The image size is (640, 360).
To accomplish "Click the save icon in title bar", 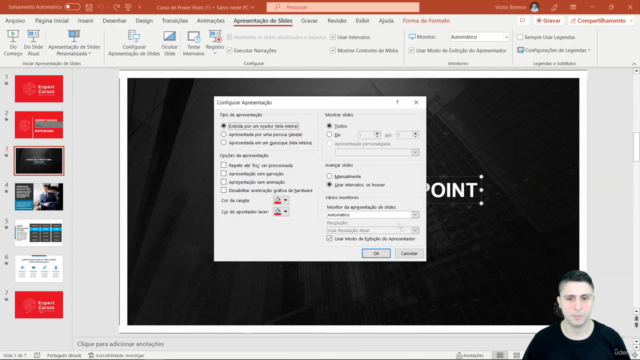I will click(x=89, y=7).
